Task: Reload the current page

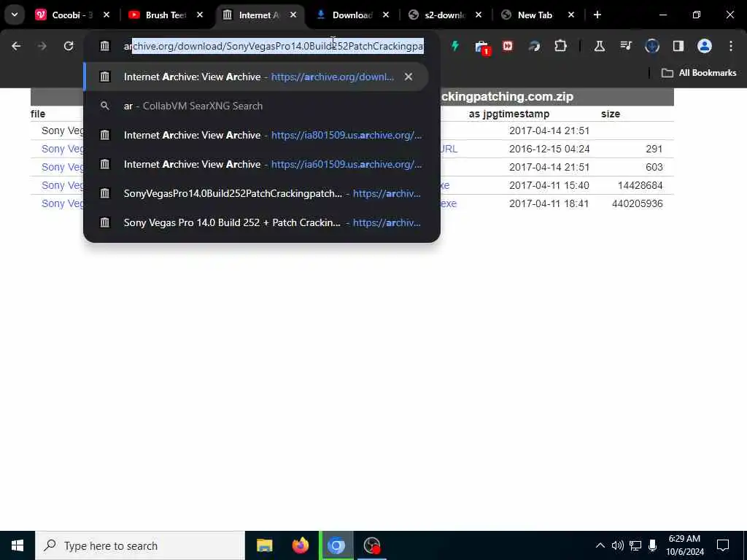Action: coord(69,46)
